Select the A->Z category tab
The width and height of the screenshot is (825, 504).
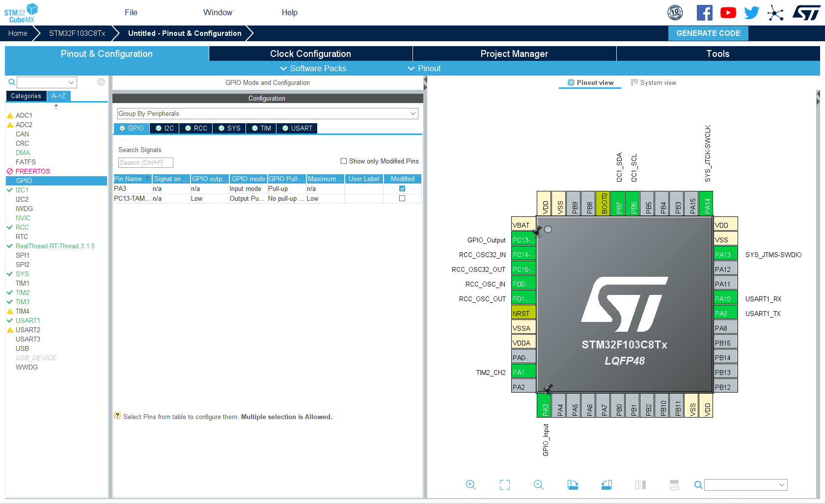(x=58, y=96)
